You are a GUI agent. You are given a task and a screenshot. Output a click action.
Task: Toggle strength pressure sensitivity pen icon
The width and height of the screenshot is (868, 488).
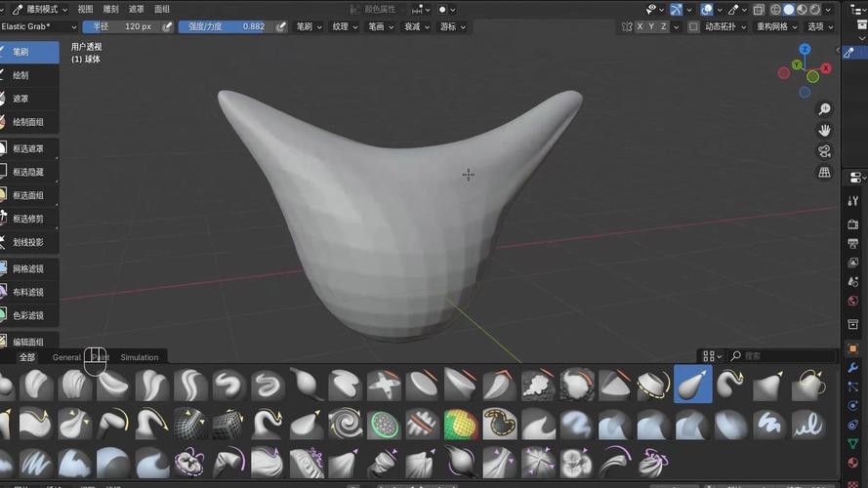click(x=281, y=26)
